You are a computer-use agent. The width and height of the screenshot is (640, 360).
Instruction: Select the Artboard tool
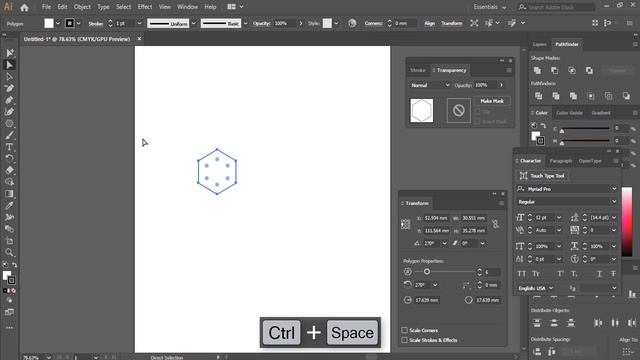click(9, 241)
